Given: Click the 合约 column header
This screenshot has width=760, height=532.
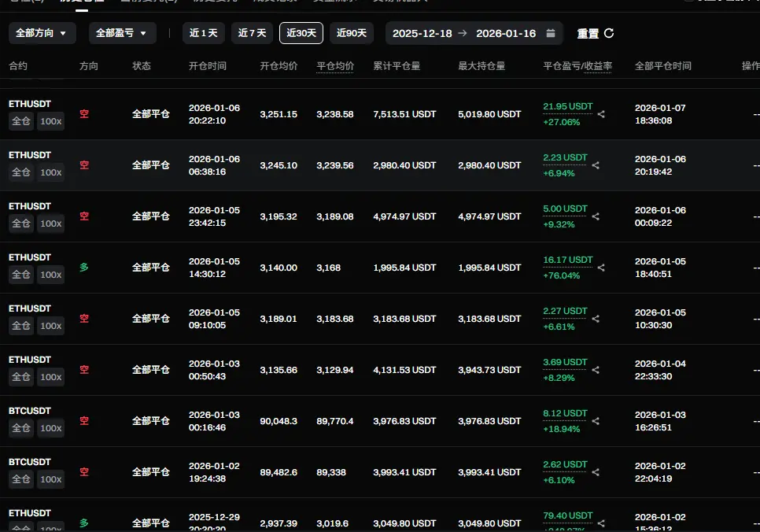Looking at the screenshot, I should coord(18,66).
